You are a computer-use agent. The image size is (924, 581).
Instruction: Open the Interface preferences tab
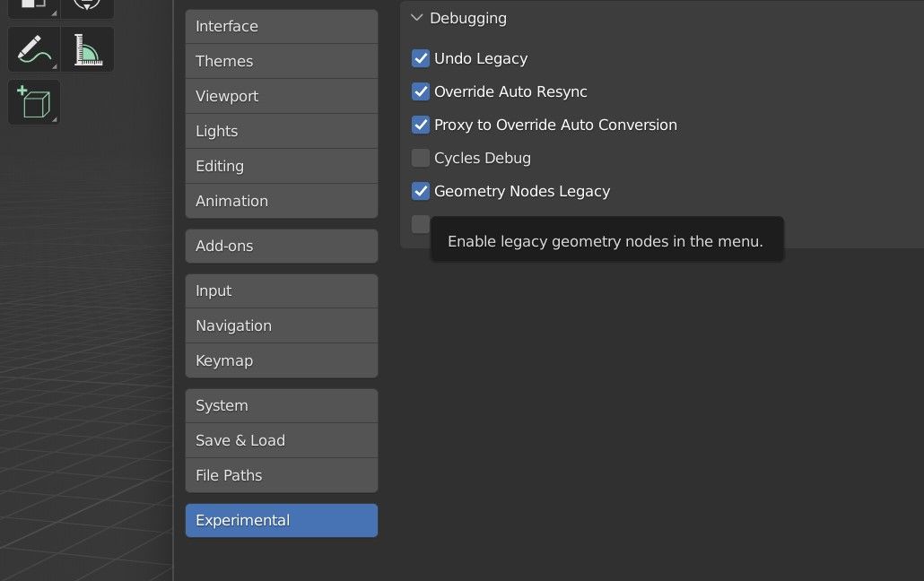tap(281, 26)
